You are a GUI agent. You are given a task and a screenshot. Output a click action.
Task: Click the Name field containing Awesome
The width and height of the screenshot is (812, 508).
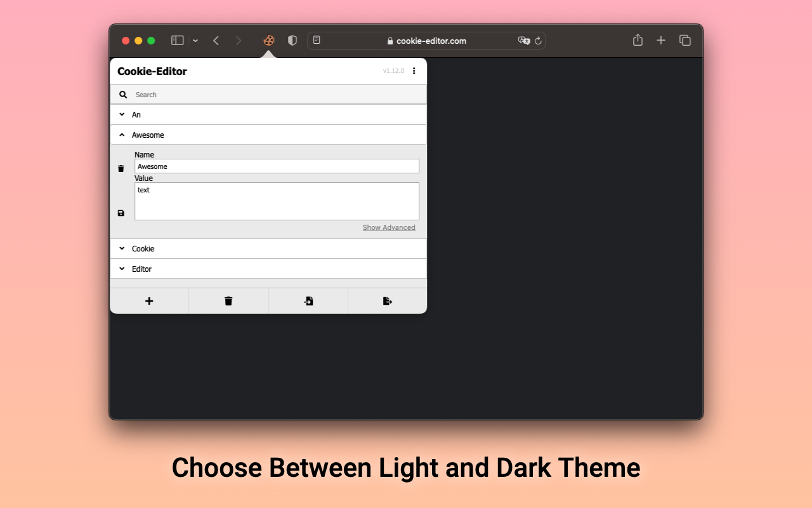point(277,166)
